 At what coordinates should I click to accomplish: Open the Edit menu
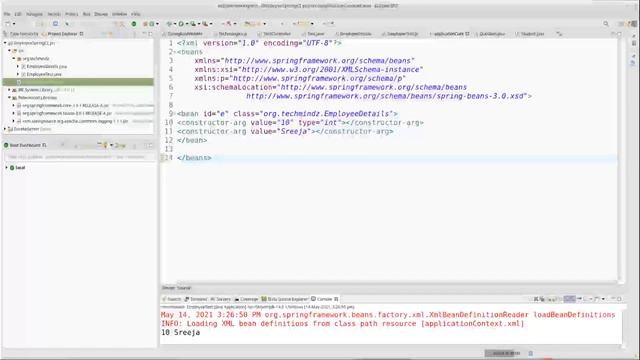click(x=18, y=14)
